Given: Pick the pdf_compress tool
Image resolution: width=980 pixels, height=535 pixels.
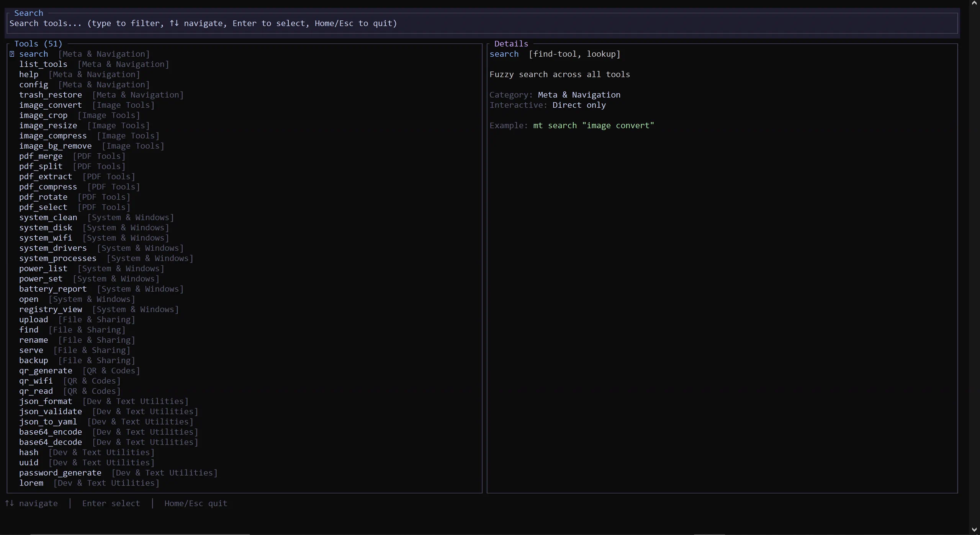Looking at the screenshot, I should tap(244, 187).
